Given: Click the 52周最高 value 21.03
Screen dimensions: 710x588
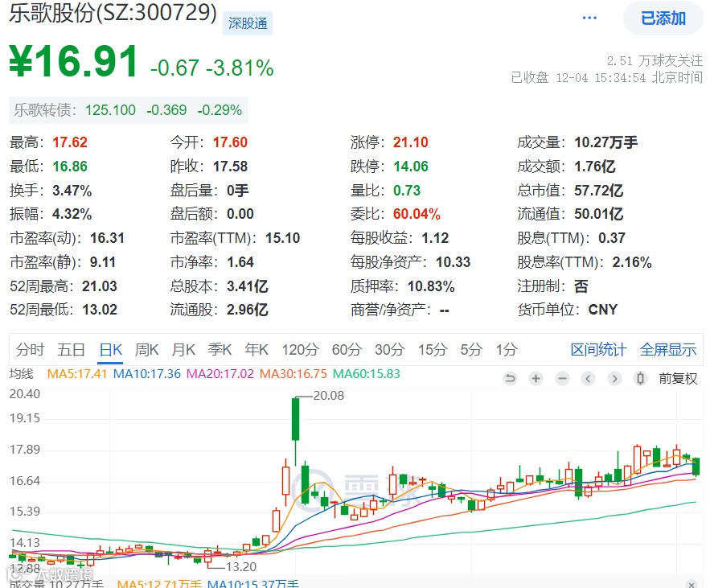Looking at the screenshot, I should pyautogui.click(x=99, y=286).
